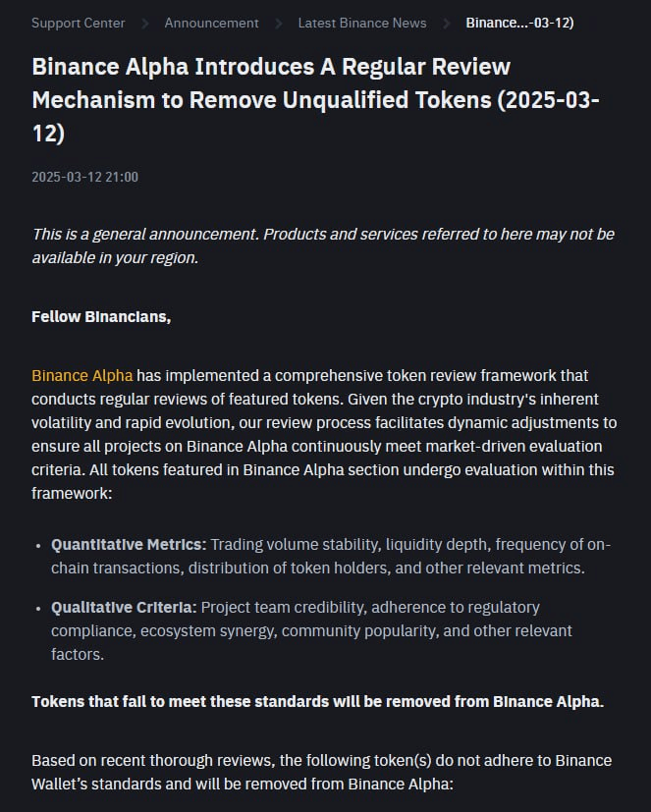
Task: Click the bullet dot beside Qualitative Criteria
Action: tap(38, 607)
